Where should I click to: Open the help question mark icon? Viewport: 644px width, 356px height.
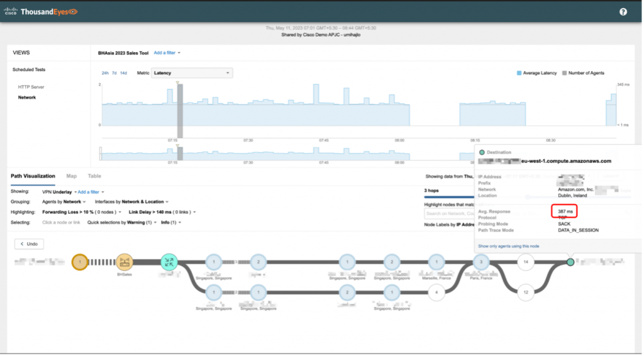coord(623,11)
